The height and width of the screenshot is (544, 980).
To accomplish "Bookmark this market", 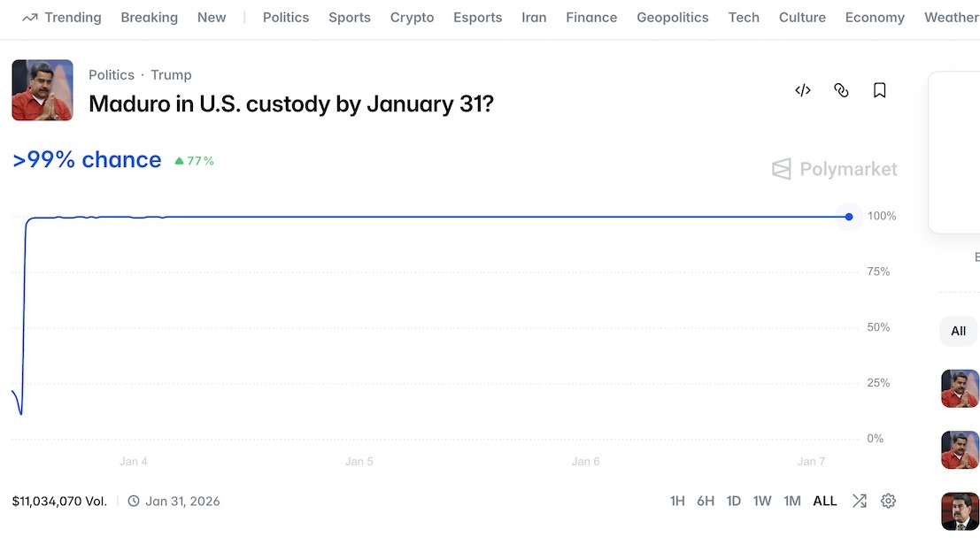I will [x=879, y=89].
